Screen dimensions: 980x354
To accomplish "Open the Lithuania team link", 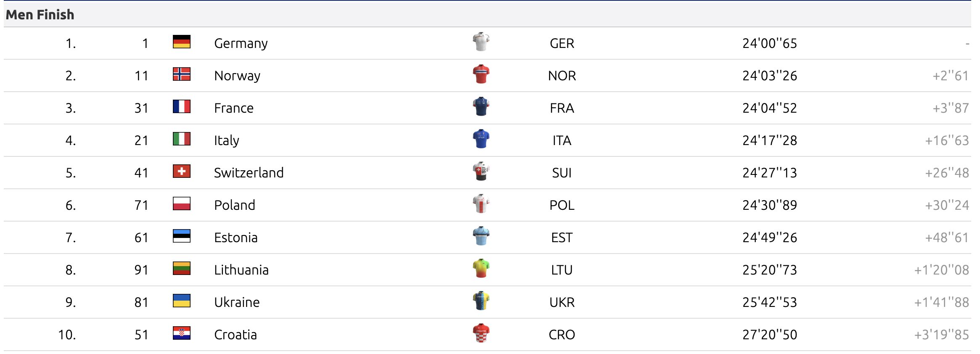I will coord(241,270).
